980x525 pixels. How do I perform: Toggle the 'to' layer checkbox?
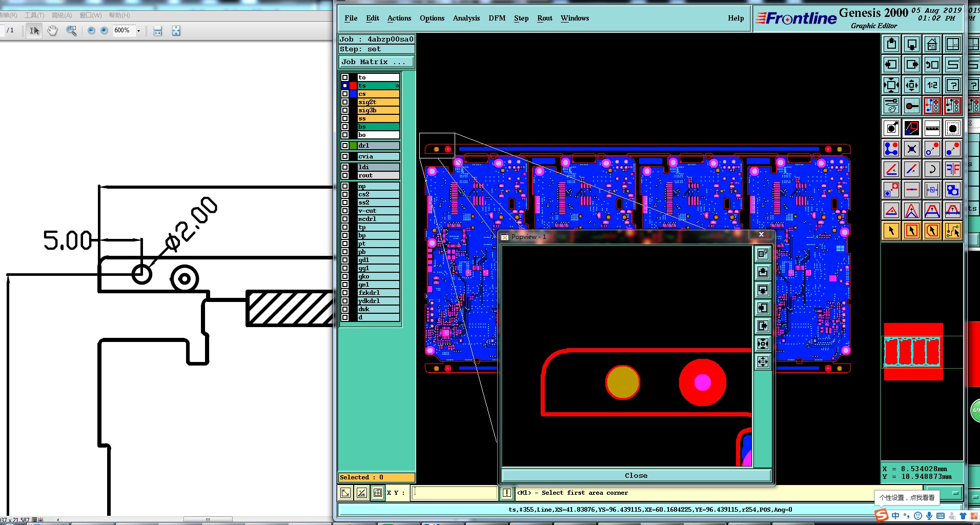point(345,77)
